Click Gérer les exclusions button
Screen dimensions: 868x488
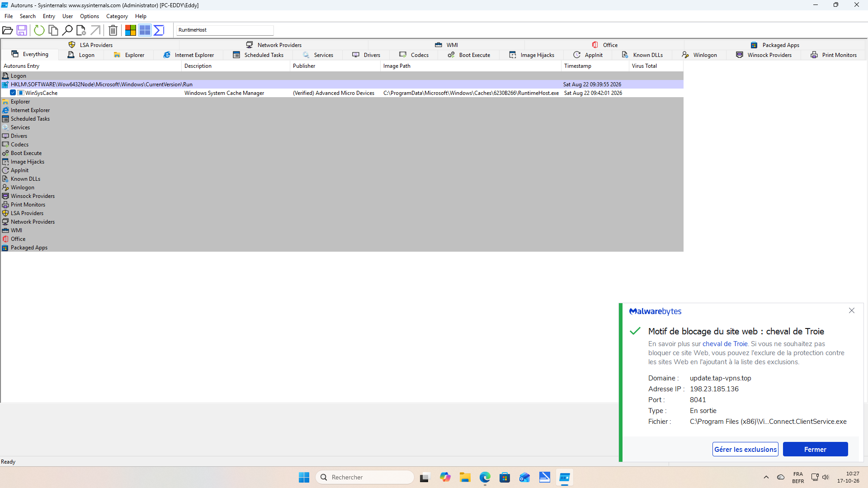(x=745, y=449)
